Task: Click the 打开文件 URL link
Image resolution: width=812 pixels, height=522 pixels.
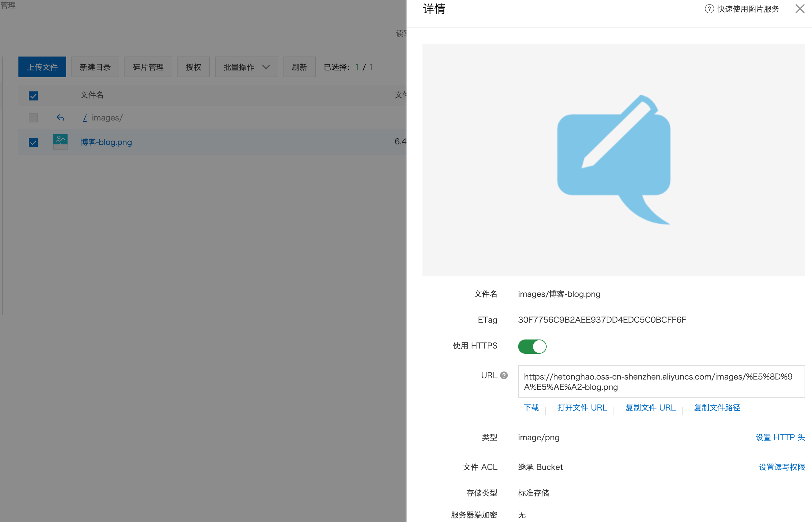Action: coord(582,407)
